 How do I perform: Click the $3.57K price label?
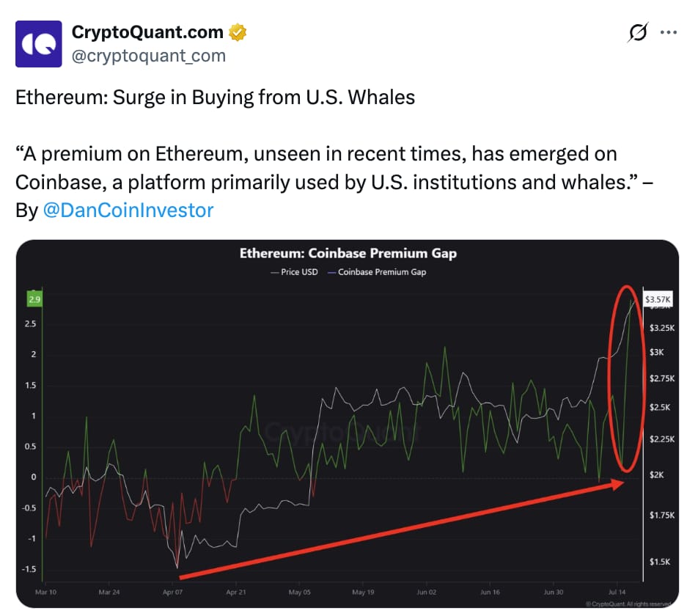658,299
